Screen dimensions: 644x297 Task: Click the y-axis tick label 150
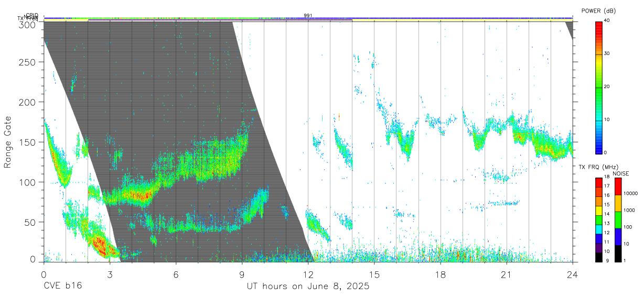coord(27,142)
